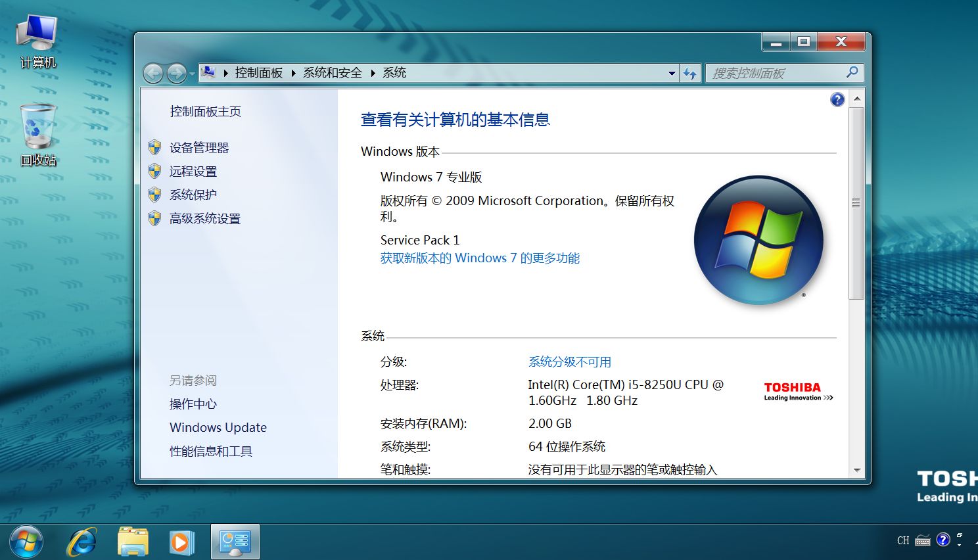Expand the arrow after 控制面板 breadcrumb
This screenshot has height=560, width=978.
point(293,73)
